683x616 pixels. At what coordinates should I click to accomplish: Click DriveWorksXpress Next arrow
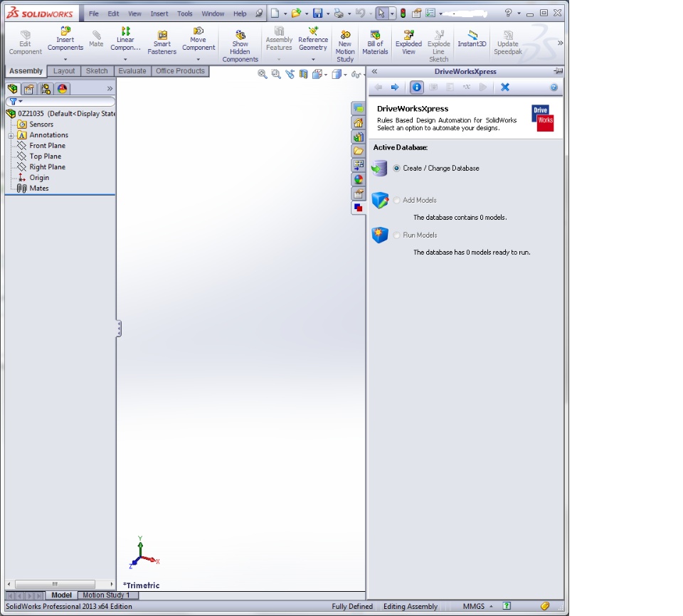[395, 87]
